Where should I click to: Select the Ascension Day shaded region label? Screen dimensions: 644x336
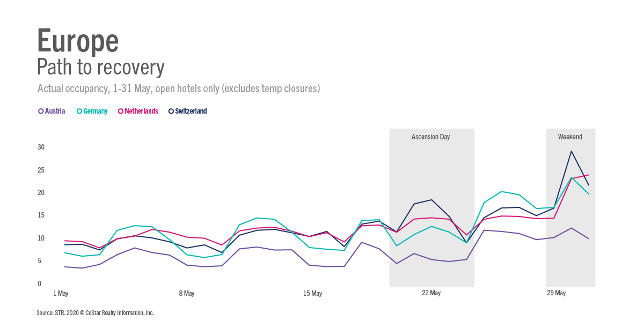coord(430,137)
